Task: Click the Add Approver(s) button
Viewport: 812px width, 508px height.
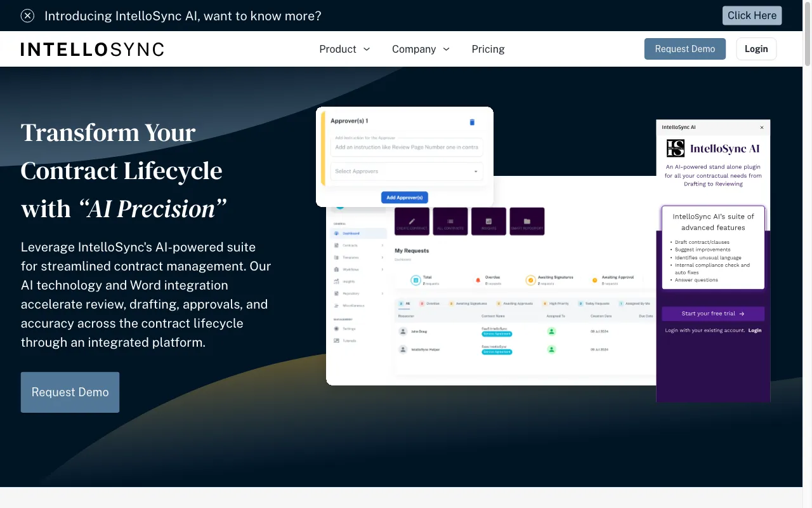Action: pyautogui.click(x=405, y=197)
